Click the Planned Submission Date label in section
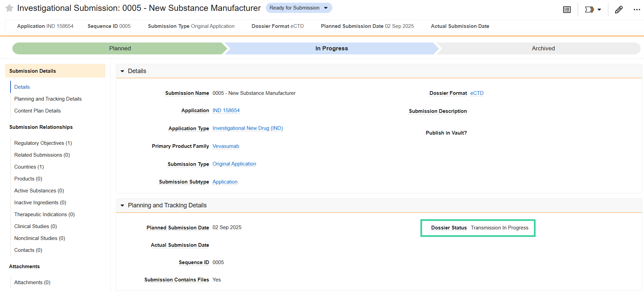The image size is (644, 293). pos(178,228)
